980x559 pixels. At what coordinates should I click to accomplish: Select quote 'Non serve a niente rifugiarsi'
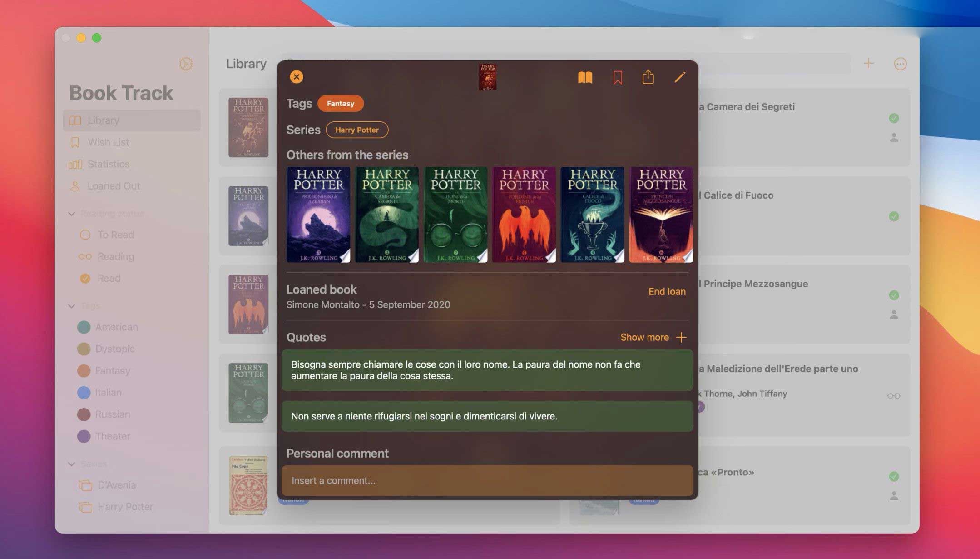487,416
